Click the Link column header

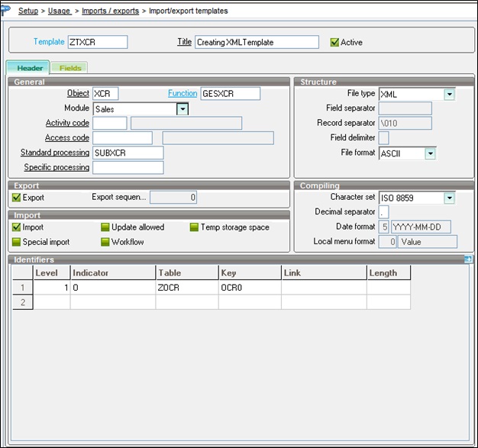click(x=324, y=272)
